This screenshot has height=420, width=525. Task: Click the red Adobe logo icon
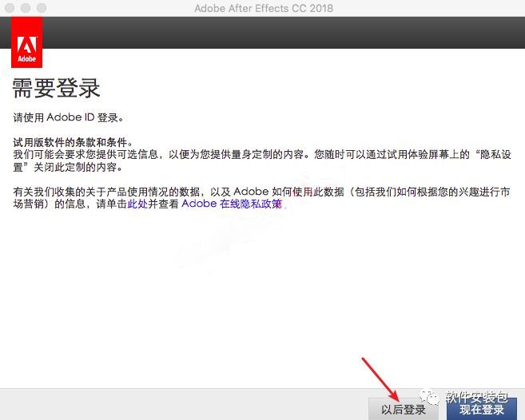click(x=27, y=42)
